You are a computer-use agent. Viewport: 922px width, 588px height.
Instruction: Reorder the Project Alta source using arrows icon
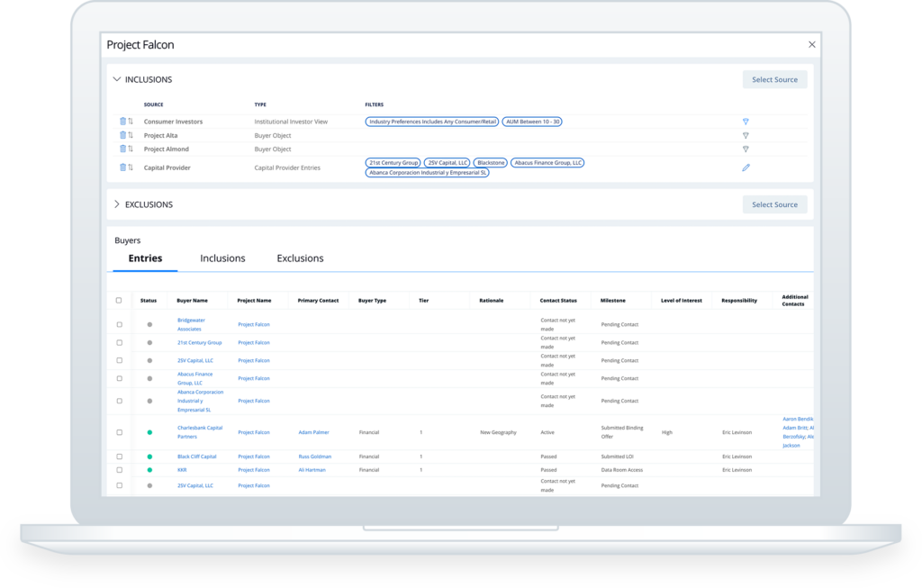click(x=131, y=135)
